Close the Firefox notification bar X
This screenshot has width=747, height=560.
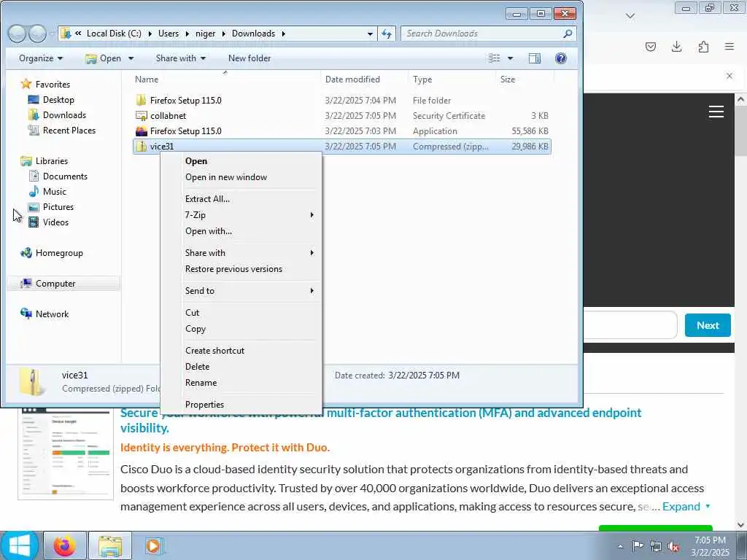[729, 76]
